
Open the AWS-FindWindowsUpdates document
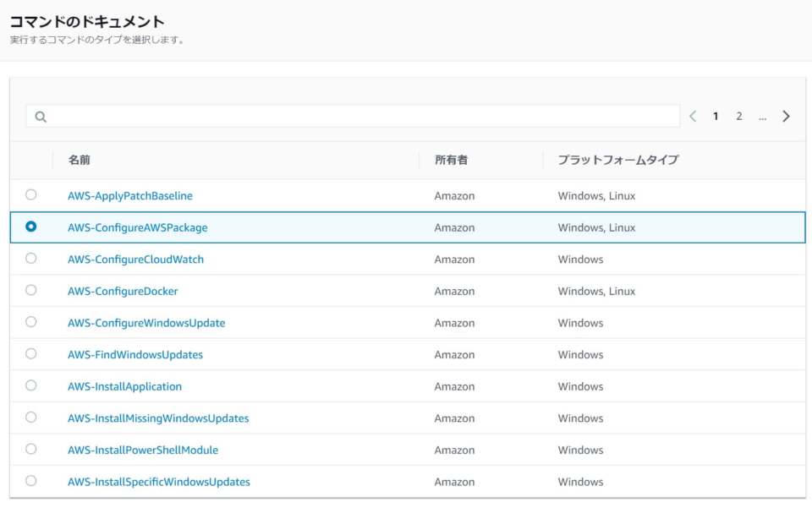click(x=134, y=354)
